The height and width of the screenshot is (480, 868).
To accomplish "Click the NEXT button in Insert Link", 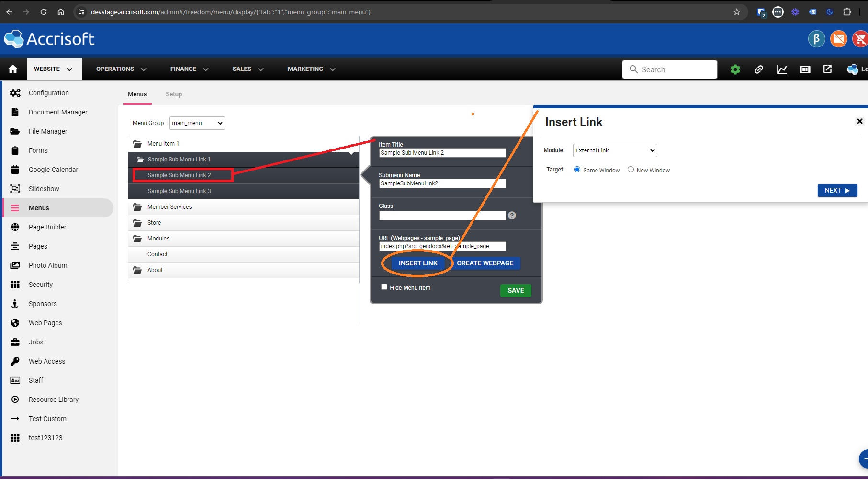I will coord(837,190).
